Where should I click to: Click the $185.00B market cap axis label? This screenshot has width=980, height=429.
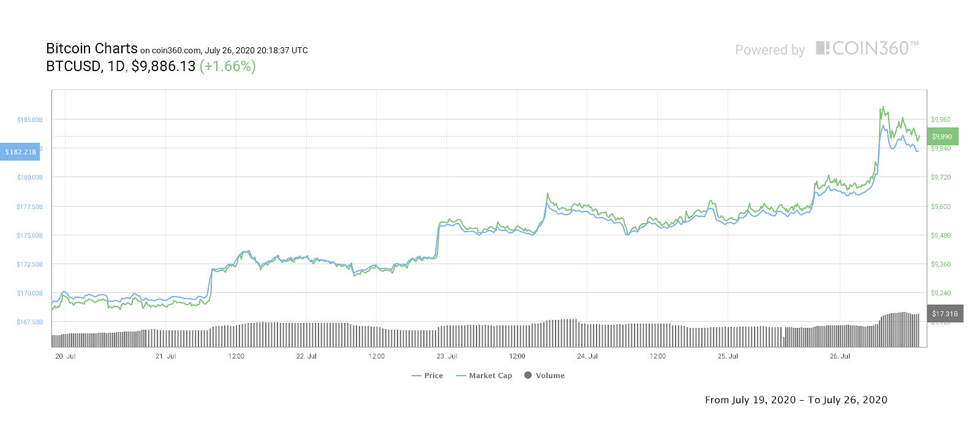[x=30, y=120]
